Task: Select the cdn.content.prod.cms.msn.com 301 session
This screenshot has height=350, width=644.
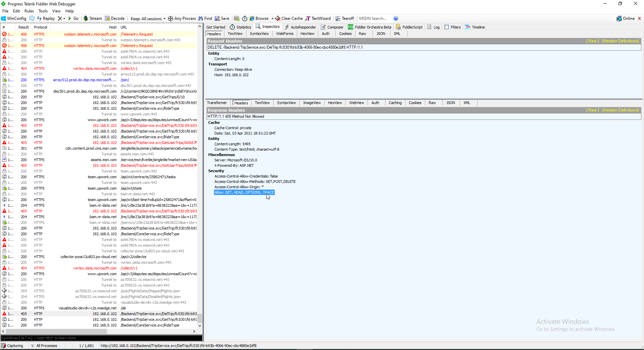Action: 99,148
